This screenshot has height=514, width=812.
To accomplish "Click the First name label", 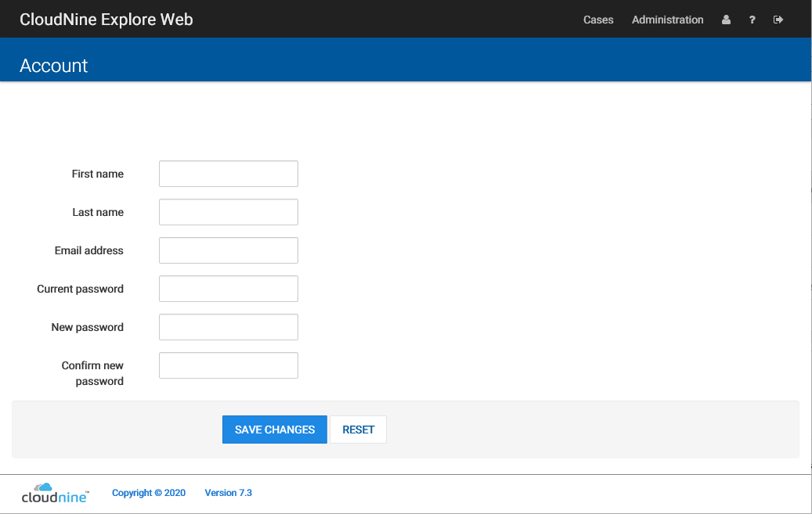I will pos(97,174).
